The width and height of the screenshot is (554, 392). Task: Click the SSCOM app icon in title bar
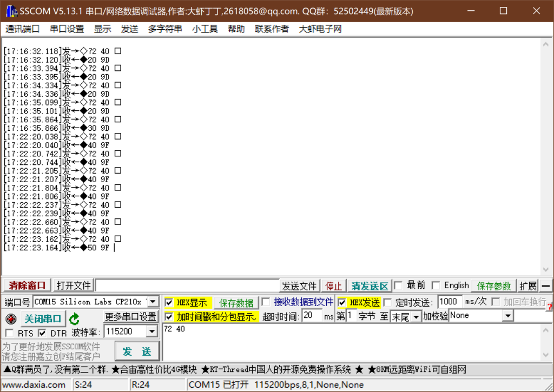pos(11,11)
